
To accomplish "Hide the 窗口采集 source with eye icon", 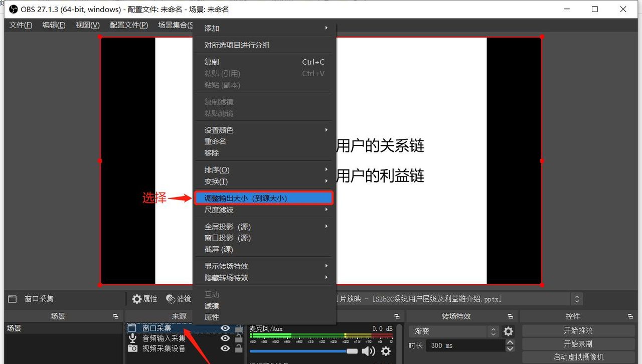I will point(226,328).
